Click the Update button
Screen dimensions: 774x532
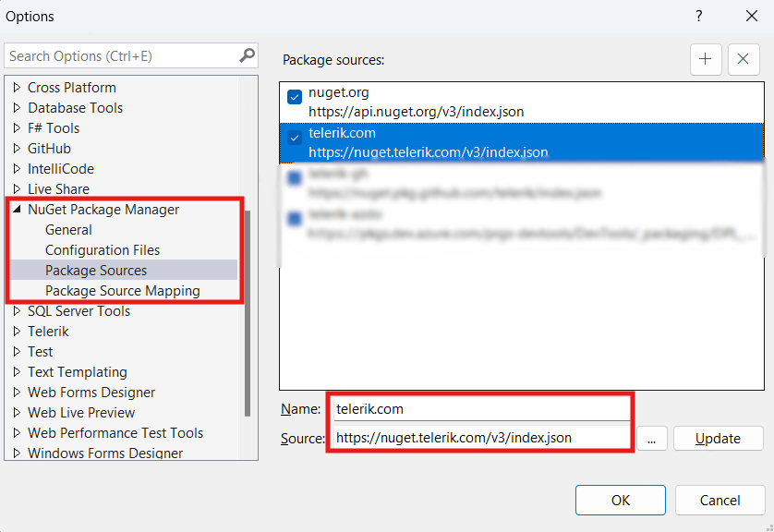718,438
